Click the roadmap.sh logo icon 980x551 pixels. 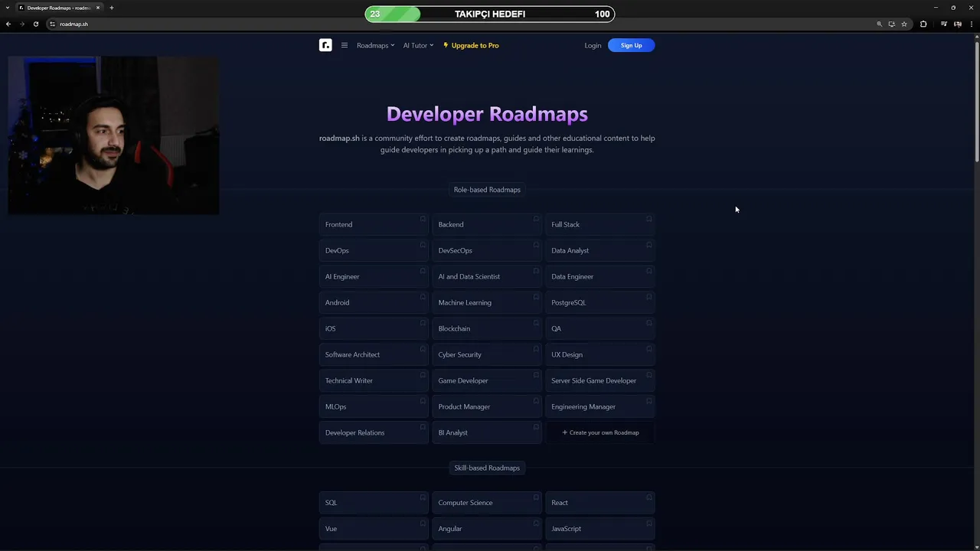[x=325, y=45]
